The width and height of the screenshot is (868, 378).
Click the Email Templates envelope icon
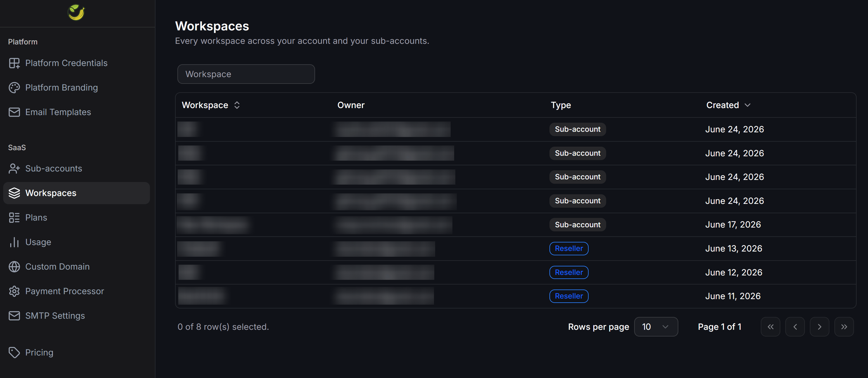tap(14, 112)
